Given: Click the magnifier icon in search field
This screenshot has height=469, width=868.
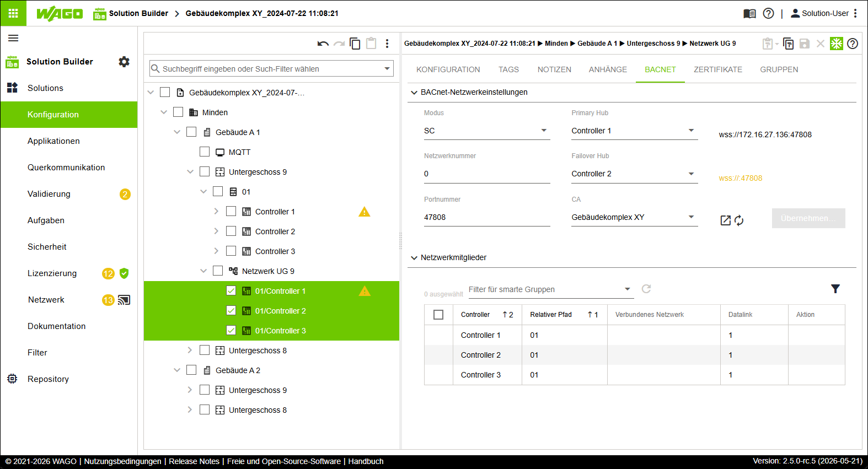Looking at the screenshot, I should tap(156, 69).
